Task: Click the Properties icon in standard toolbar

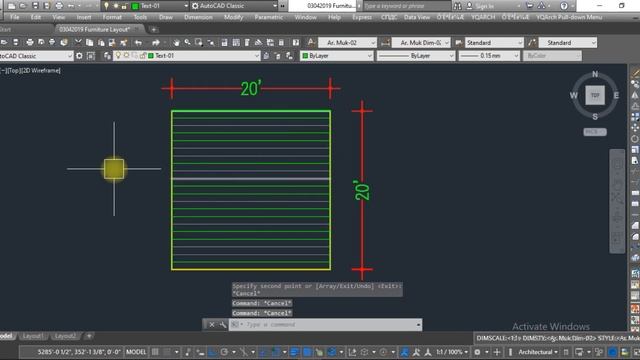Action: [224, 42]
